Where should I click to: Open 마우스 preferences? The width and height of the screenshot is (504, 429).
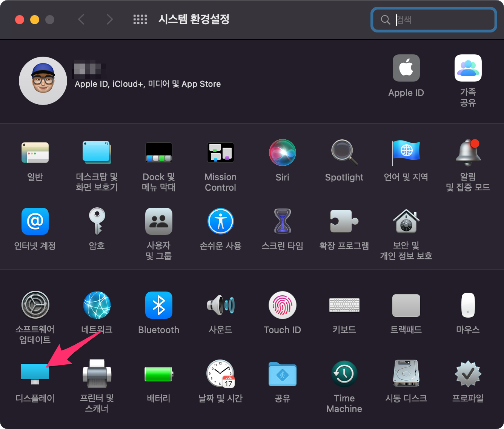[468, 305]
